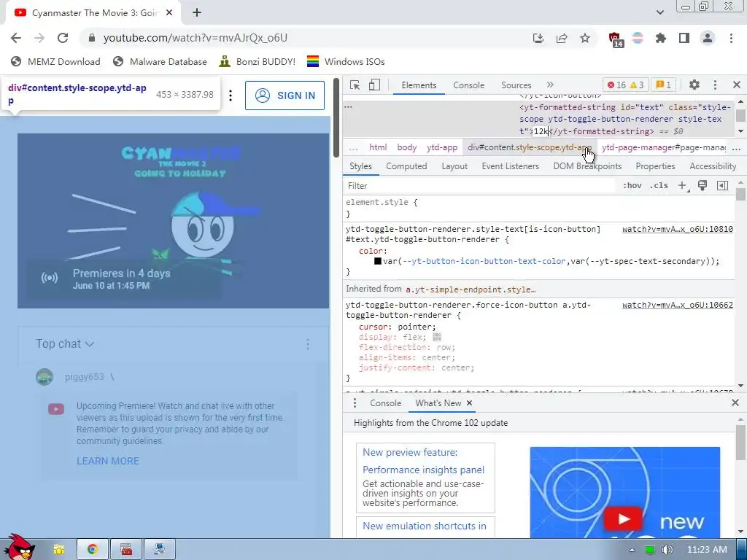This screenshot has width=747, height=560.
Task: Open the MEMZ Download bookmark
Action: tap(55, 61)
